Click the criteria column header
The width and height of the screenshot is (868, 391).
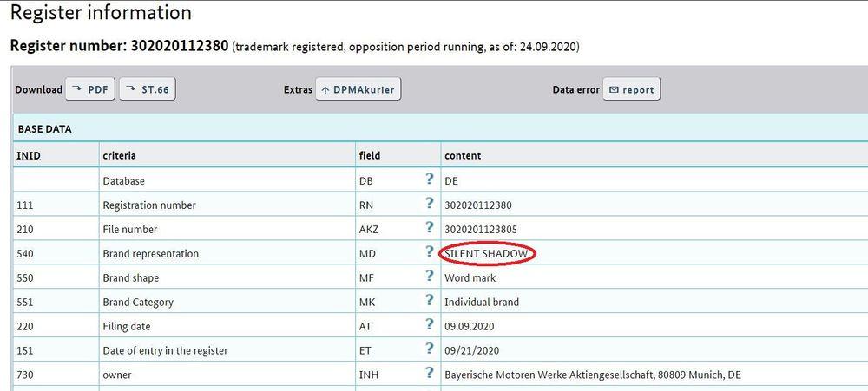point(119,155)
